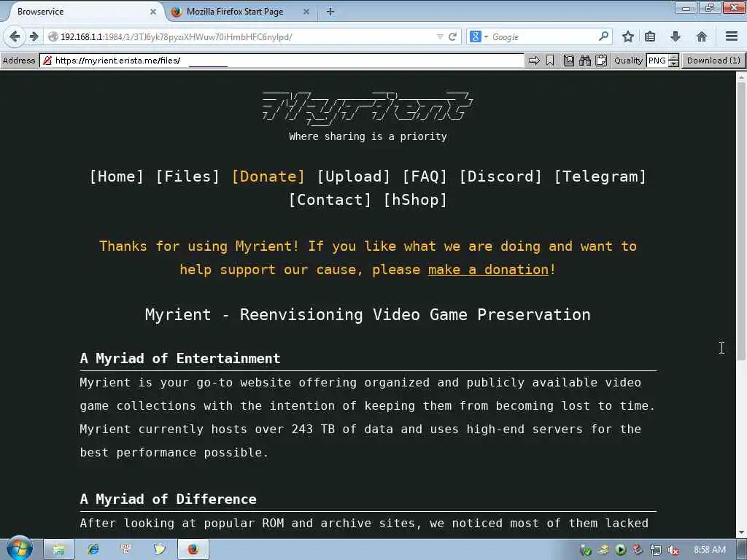Viewport: 747px width, 560px height.
Task: Show bookmarks list icon
Action: click(650, 36)
